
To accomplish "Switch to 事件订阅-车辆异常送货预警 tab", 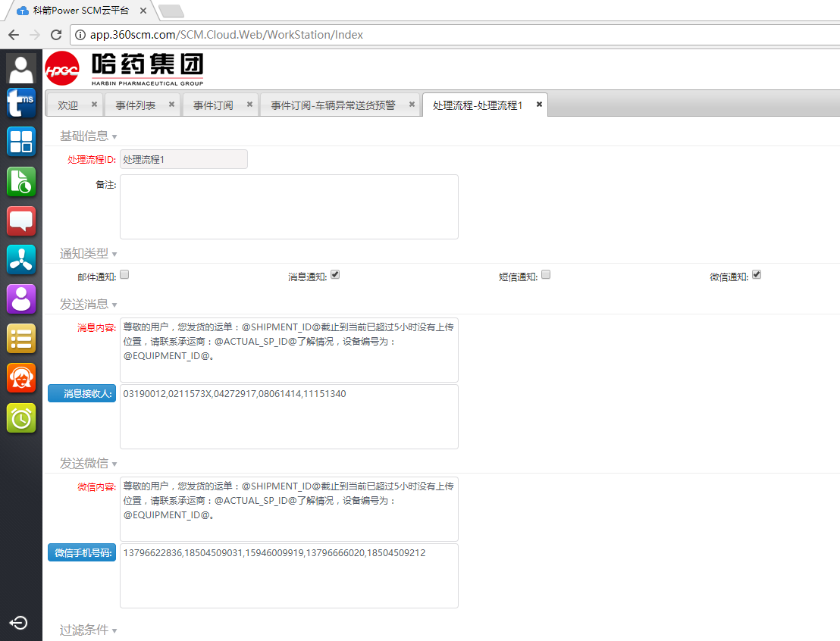I will point(333,105).
